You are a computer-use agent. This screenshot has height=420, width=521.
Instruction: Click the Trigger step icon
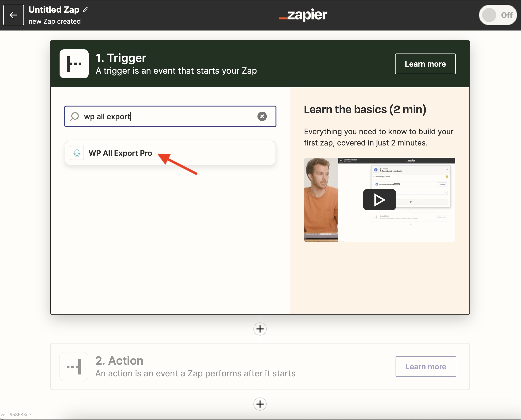74,64
